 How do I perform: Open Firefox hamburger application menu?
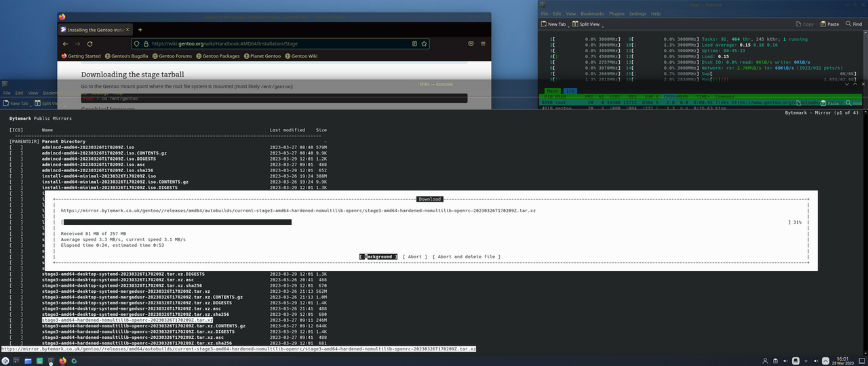[x=484, y=43]
